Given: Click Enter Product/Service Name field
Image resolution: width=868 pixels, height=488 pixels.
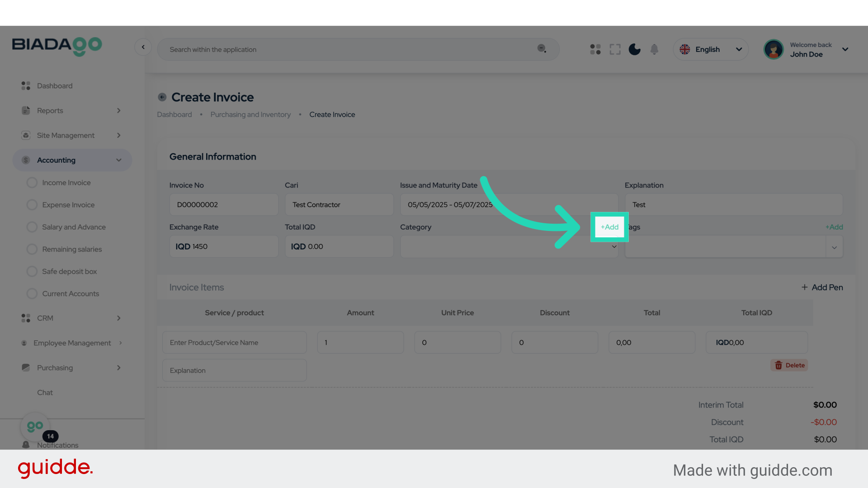Looking at the screenshot, I should pos(234,343).
